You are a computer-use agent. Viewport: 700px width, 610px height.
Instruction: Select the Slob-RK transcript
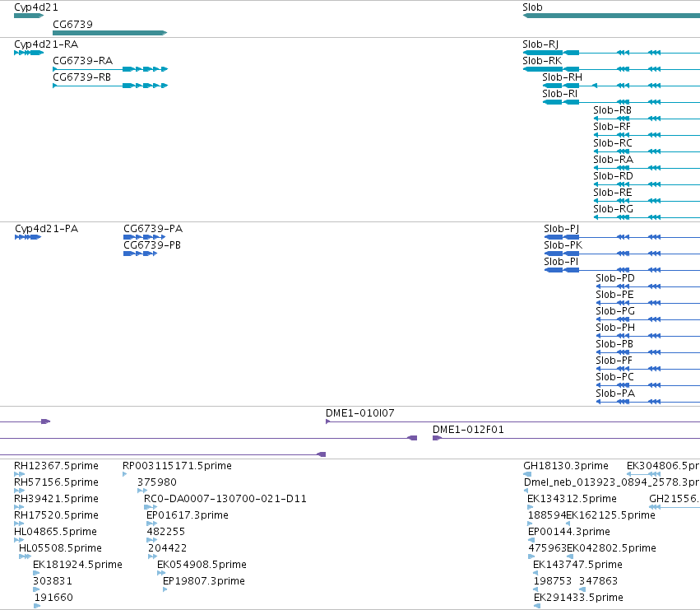point(611,69)
